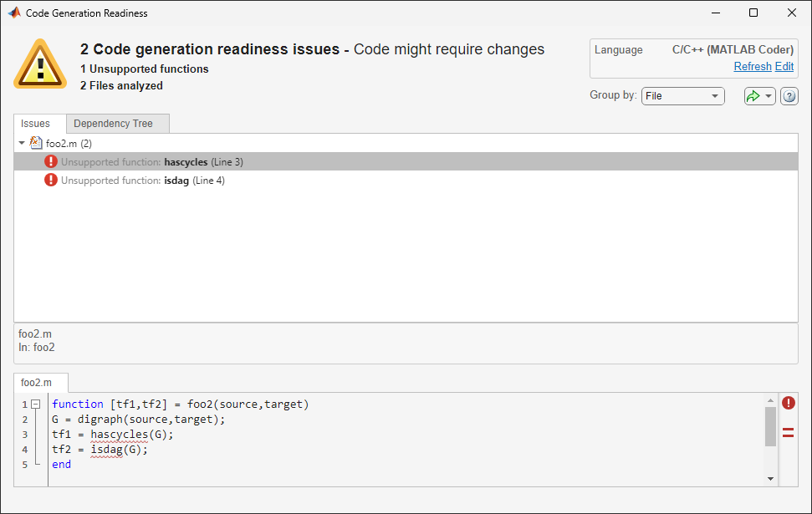This screenshot has width=812, height=514.
Task: Open the help question mark icon
Action: (x=788, y=95)
